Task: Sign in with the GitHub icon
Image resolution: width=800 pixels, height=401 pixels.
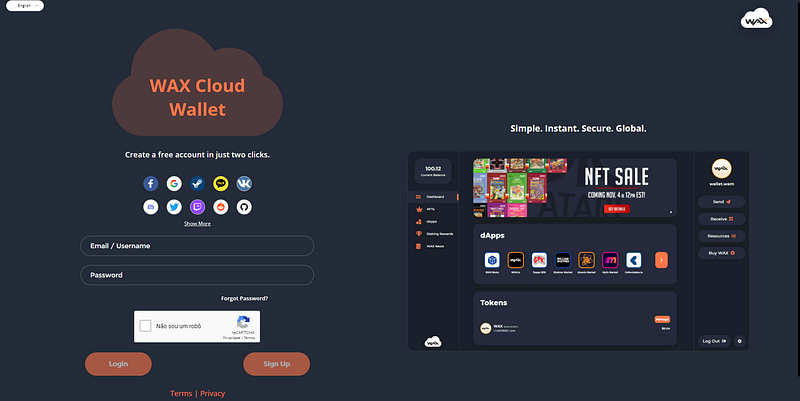Action: point(244,207)
